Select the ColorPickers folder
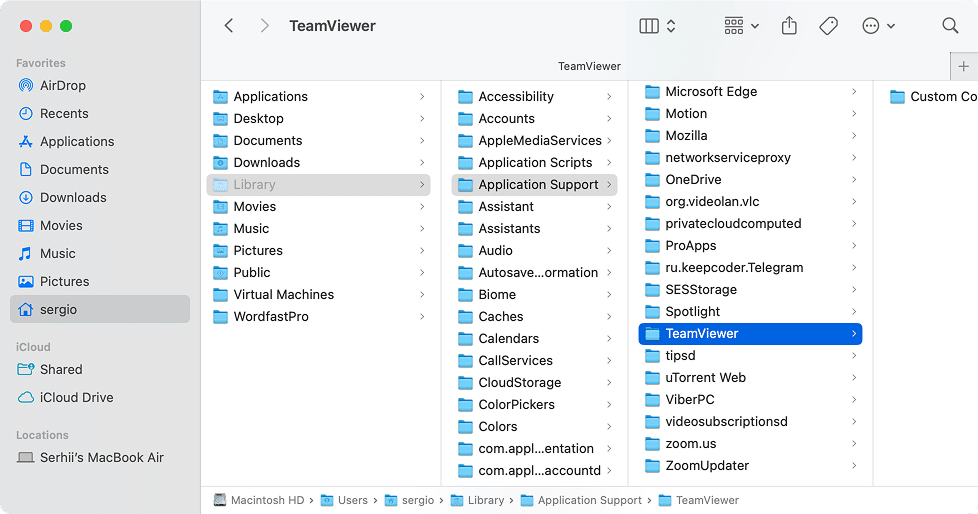Image resolution: width=978 pixels, height=514 pixels. click(535, 404)
